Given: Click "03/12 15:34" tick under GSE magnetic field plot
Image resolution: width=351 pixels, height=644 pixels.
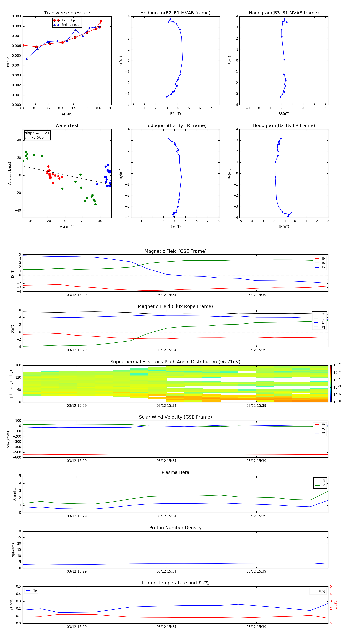Looking at the screenshot, I should click(166, 295).
